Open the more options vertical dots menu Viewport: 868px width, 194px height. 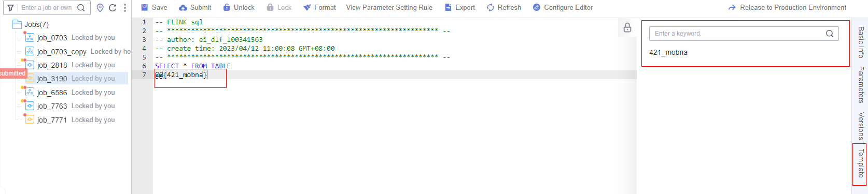pyautogui.click(x=125, y=8)
